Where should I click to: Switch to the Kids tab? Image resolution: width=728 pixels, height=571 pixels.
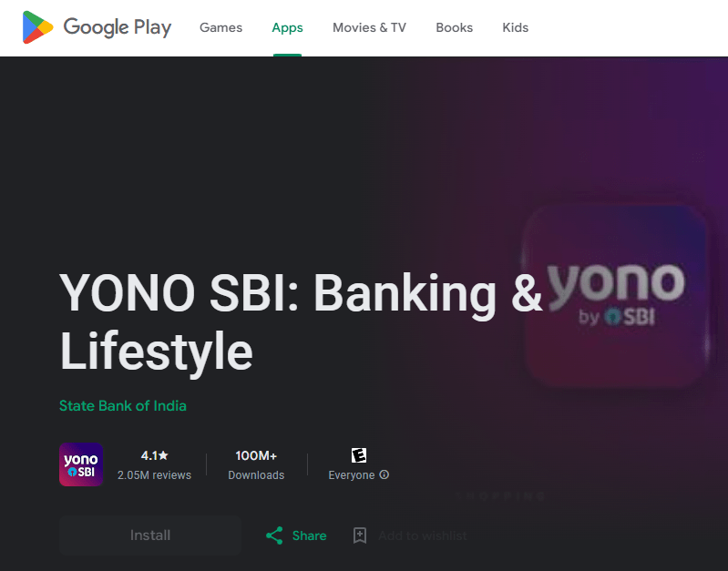click(516, 28)
